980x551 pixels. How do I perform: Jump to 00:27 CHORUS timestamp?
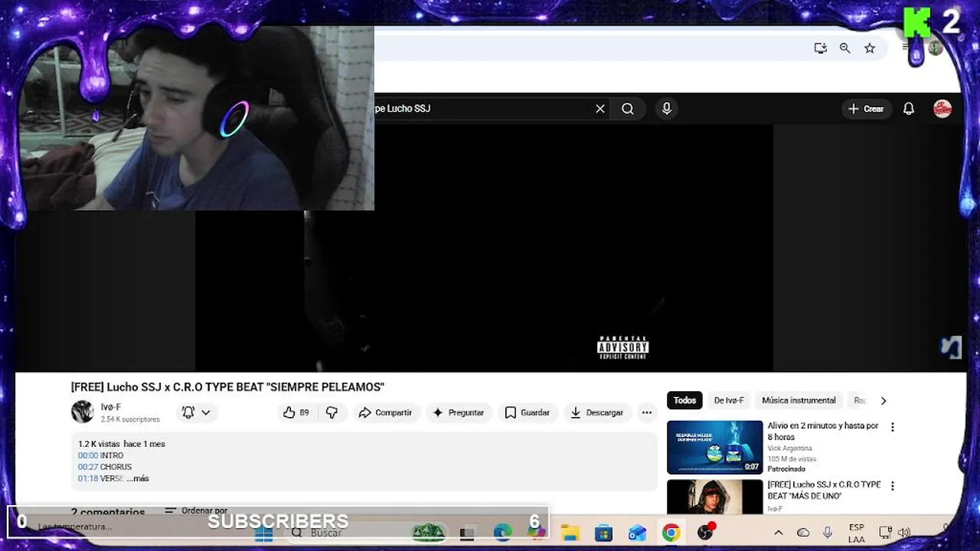click(x=88, y=467)
